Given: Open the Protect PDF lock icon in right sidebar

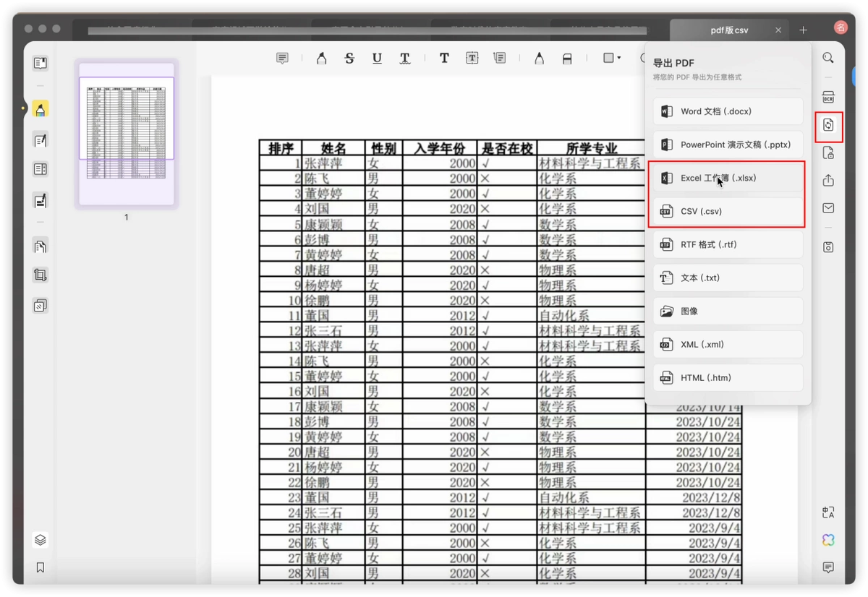Looking at the screenshot, I should tap(828, 153).
